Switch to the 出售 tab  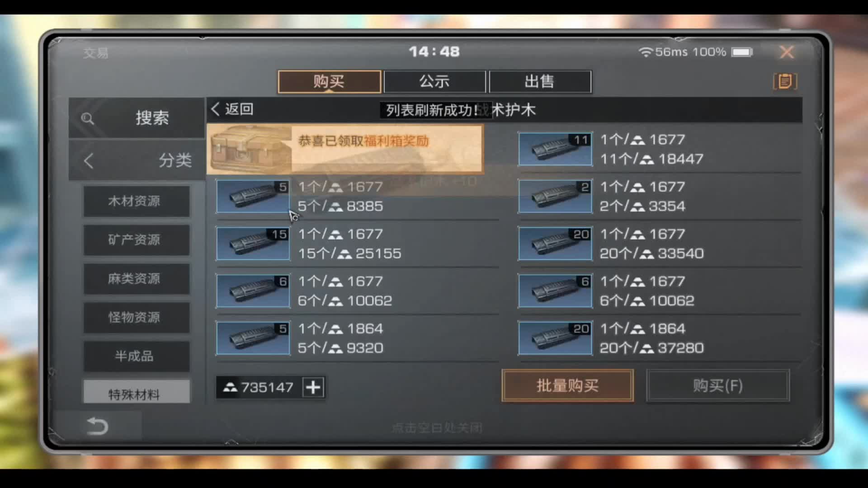(540, 82)
